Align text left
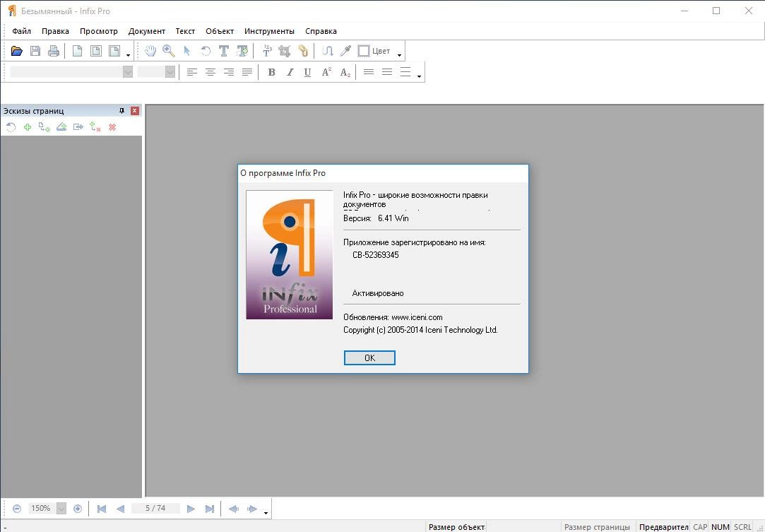 [192, 72]
